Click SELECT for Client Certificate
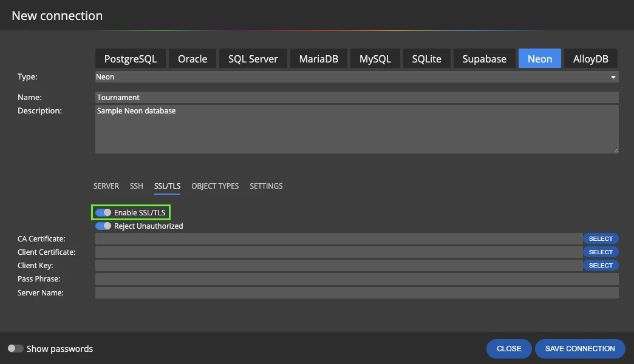 (601, 252)
